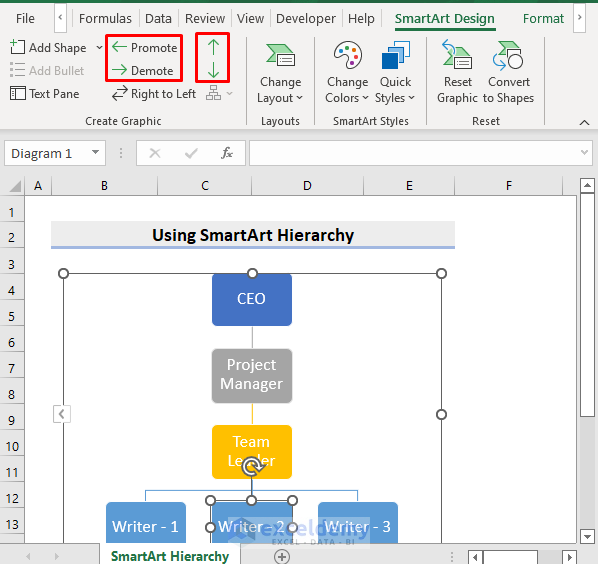Open the Change Layout gallery
Screen dimensions: 598x564
280,72
